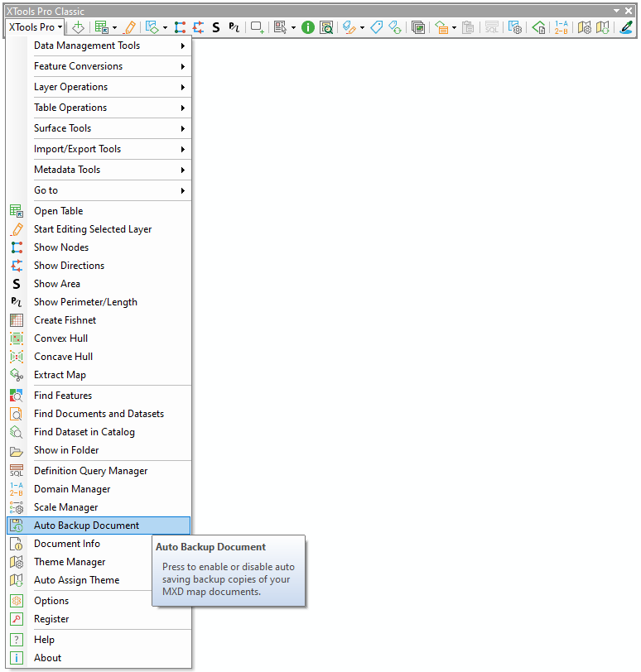Toggle Show Directions in the XTools Pro menu
This screenshot has width=641, height=672.
[x=99, y=266]
